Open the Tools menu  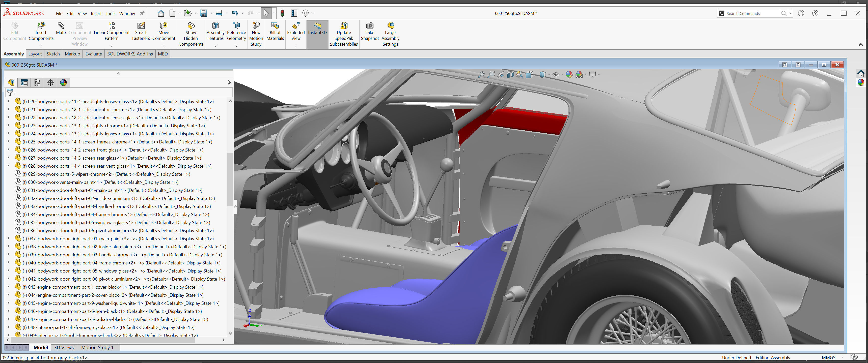(x=110, y=13)
